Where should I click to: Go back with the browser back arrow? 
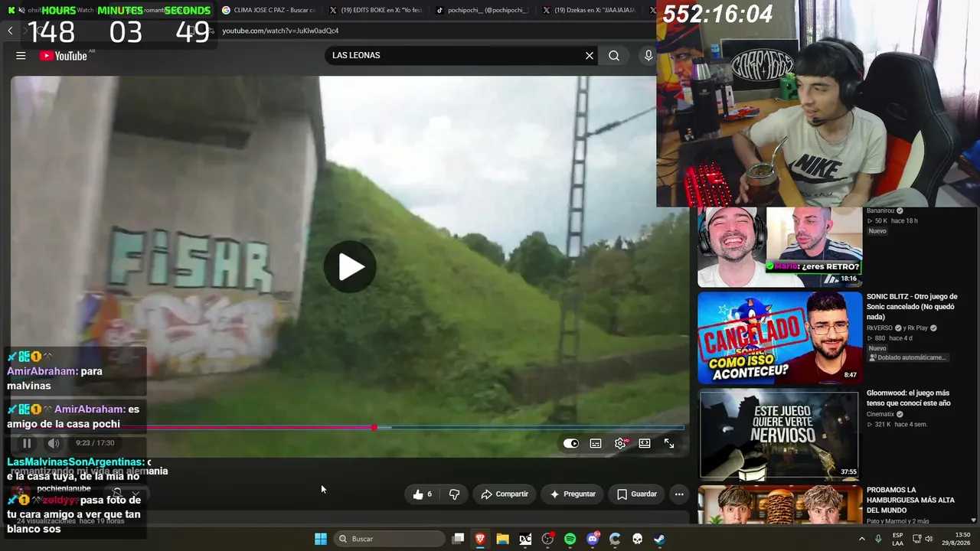[10, 31]
